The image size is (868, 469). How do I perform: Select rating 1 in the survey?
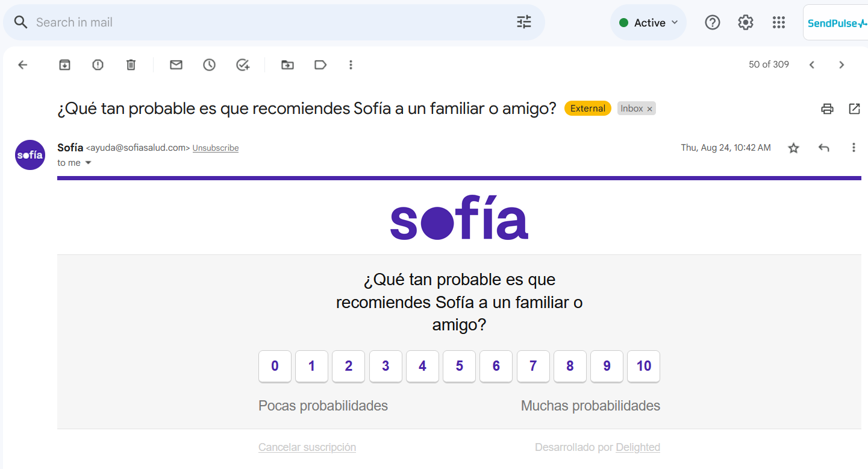coord(311,366)
